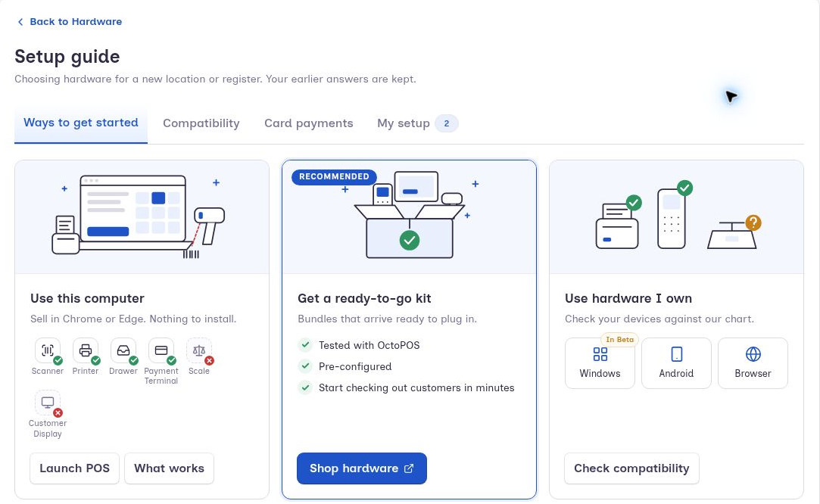Image resolution: width=820 pixels, height=504 pixels.
Task: Click the RECOMMENDED badge
Action: 334,177
